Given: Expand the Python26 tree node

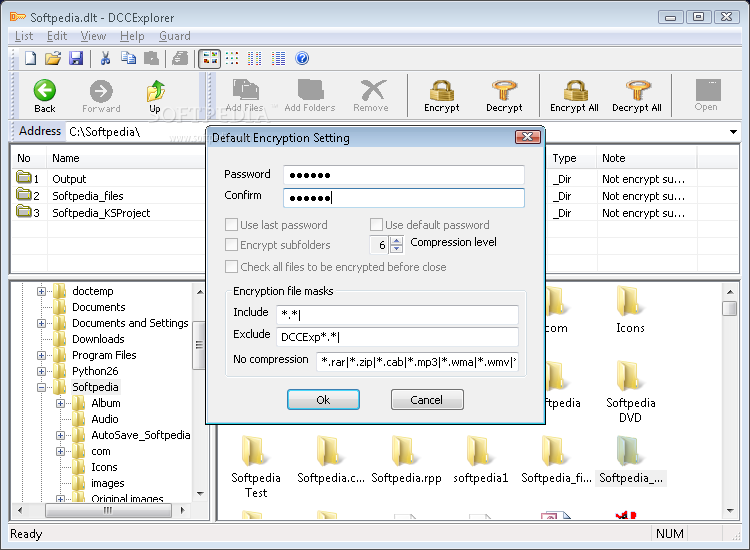Looking at the screenshot, I should (x=42, y=371).
